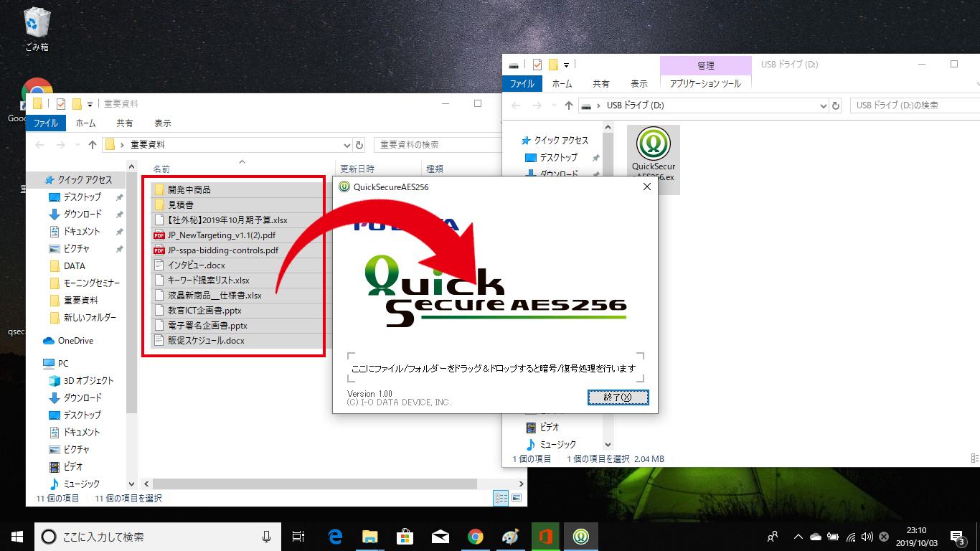Open 共有 tab in 重要資料 window
This screenshot has width=980, height=551.
pyautogui.click(x=125, y=123)
